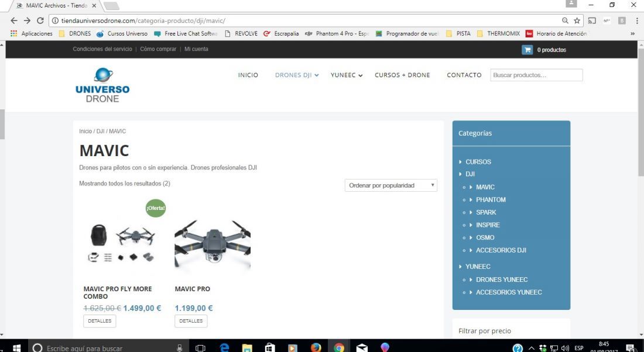Click the Universo Drone logo

click(x=102, y=85)
